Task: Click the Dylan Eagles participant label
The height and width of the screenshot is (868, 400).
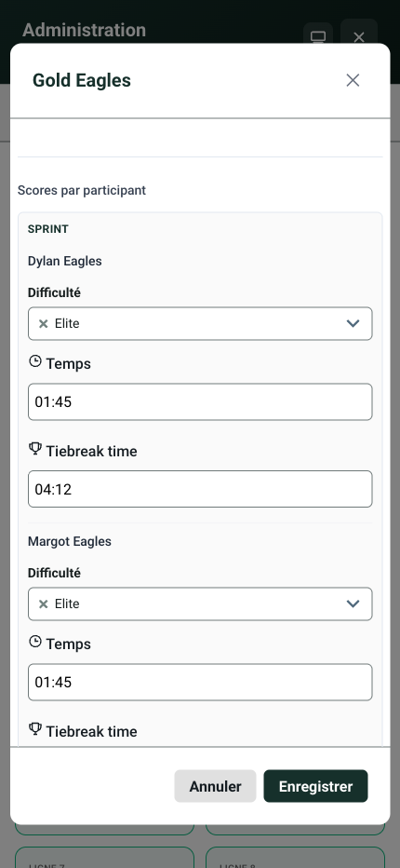Action: pyautogui.click(x=65, y=262)
